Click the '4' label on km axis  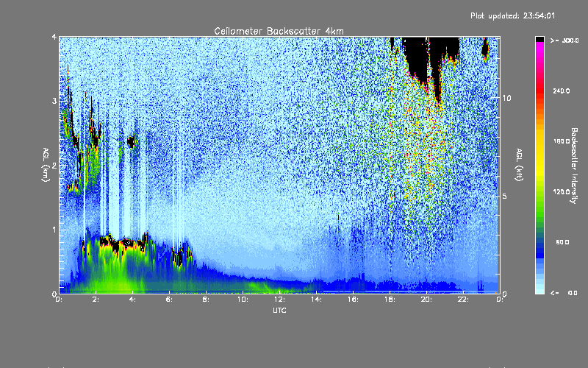point(54,37)
